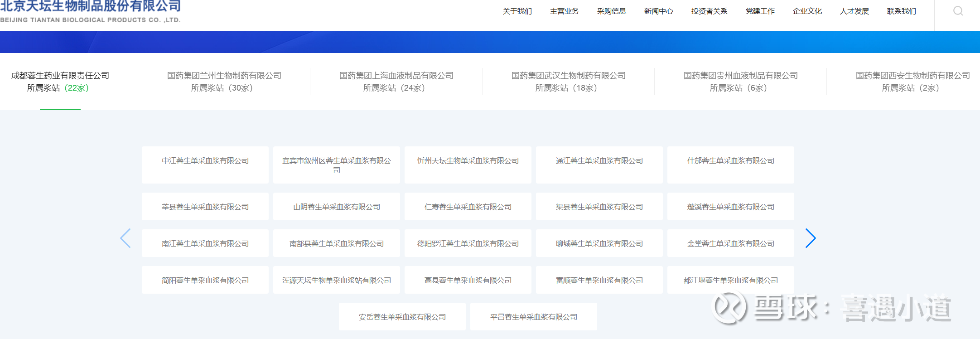Open 金堂蓉生单采血浆有限公司 card
This screenshot has width=980, height=339.
(731, 243)
